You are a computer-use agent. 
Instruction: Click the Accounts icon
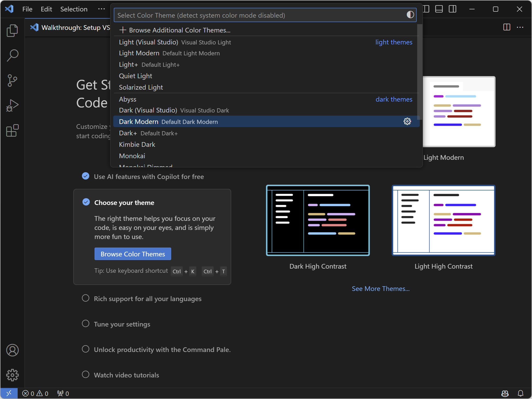[12, 350]
